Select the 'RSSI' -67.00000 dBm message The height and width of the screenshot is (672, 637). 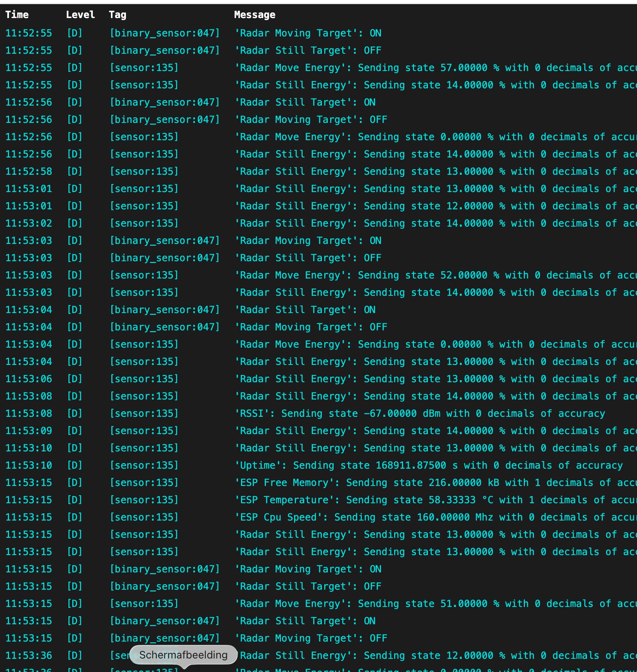(420, 413)
